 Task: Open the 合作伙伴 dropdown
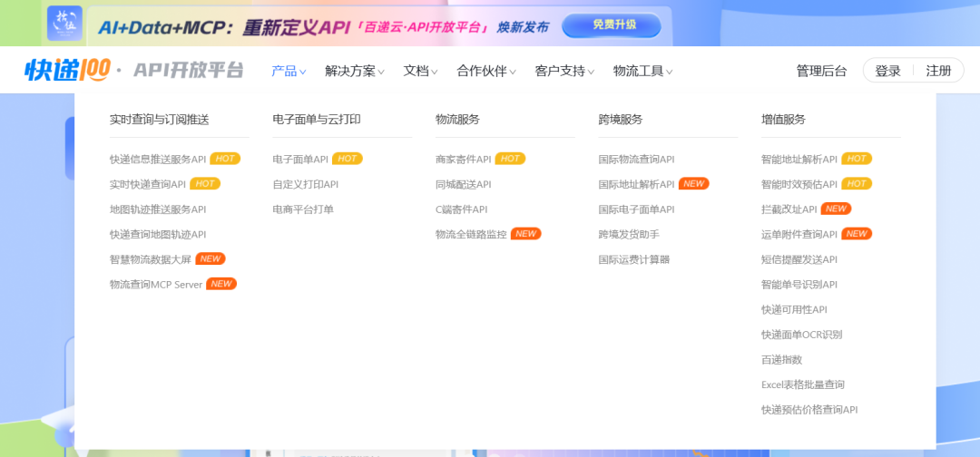(486, 71)
